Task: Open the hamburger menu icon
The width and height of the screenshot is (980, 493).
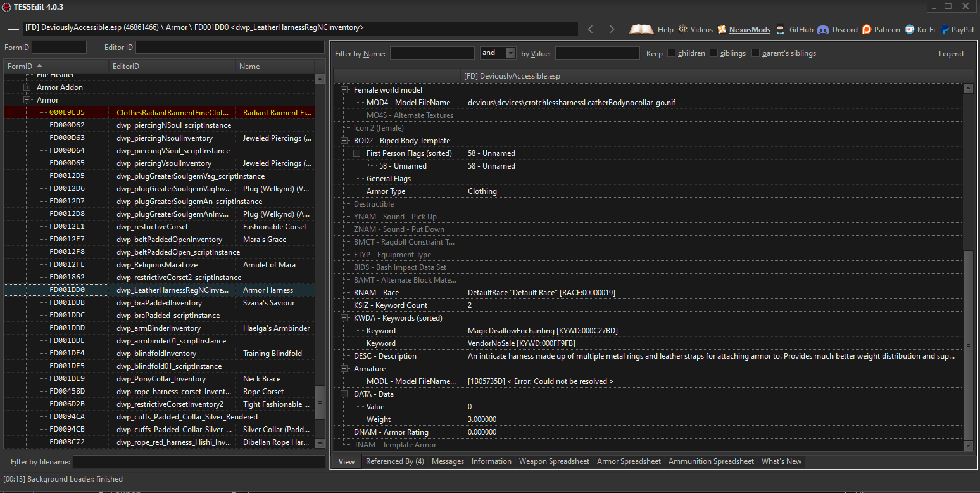Action: (x=13, y=29)
